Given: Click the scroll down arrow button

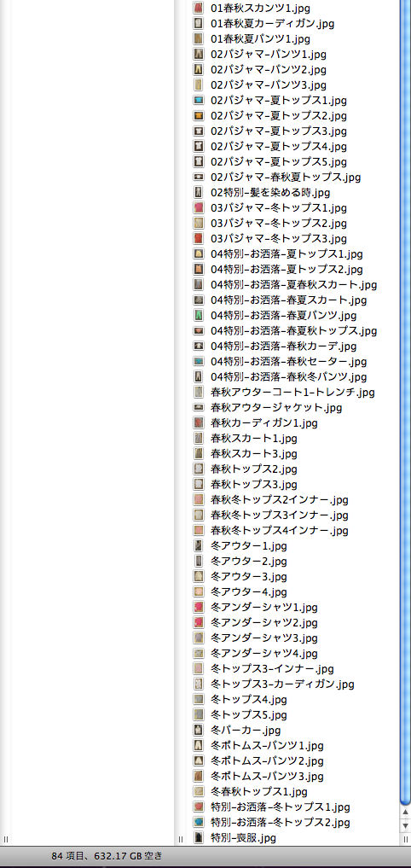Looking at the screenshot, I should point(406,824).
